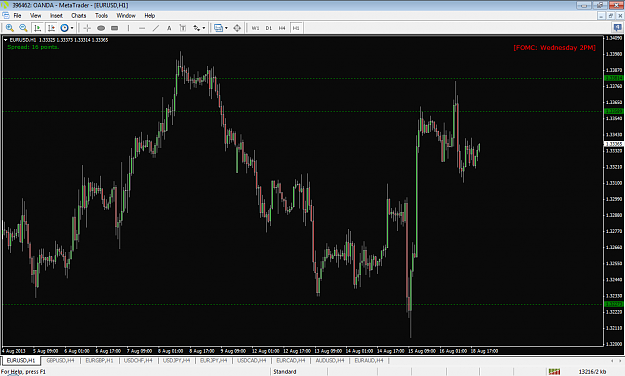Select the text 'A' tool
The image size is (625, 376).
(169, 28)
